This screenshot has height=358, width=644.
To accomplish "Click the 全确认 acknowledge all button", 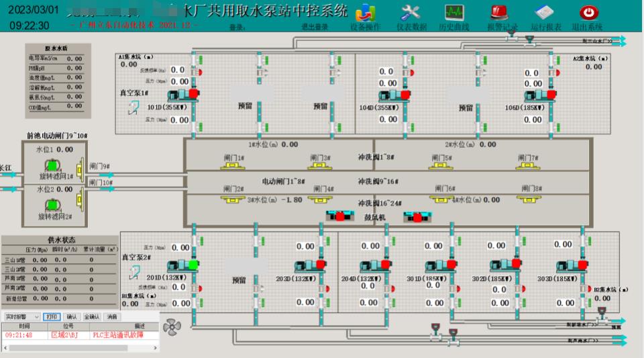I will [92, 317].
